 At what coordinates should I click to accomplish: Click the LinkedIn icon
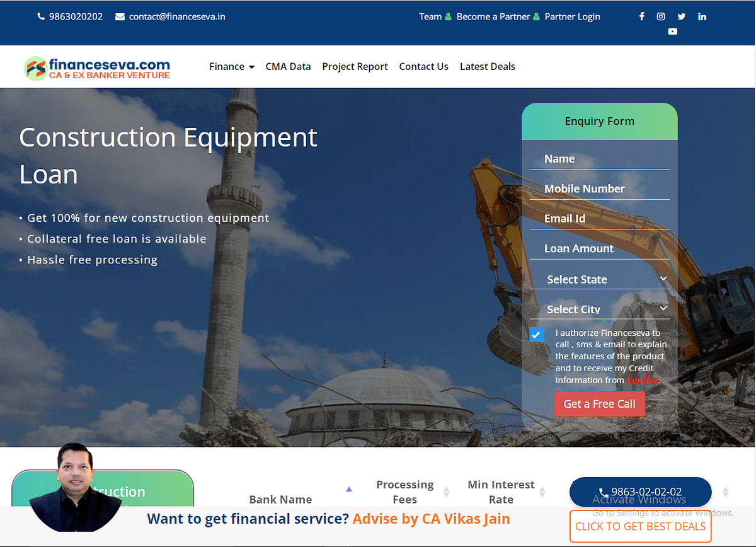702,16
